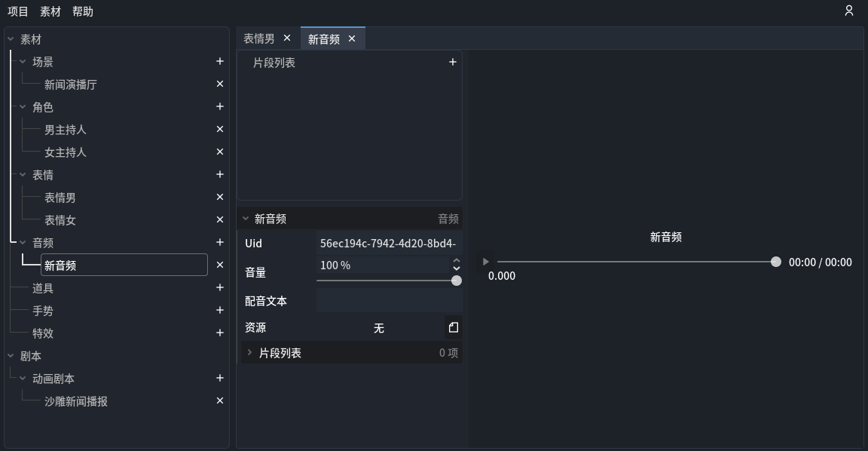Click the audio playback progress slider handle

click(775, 262)
